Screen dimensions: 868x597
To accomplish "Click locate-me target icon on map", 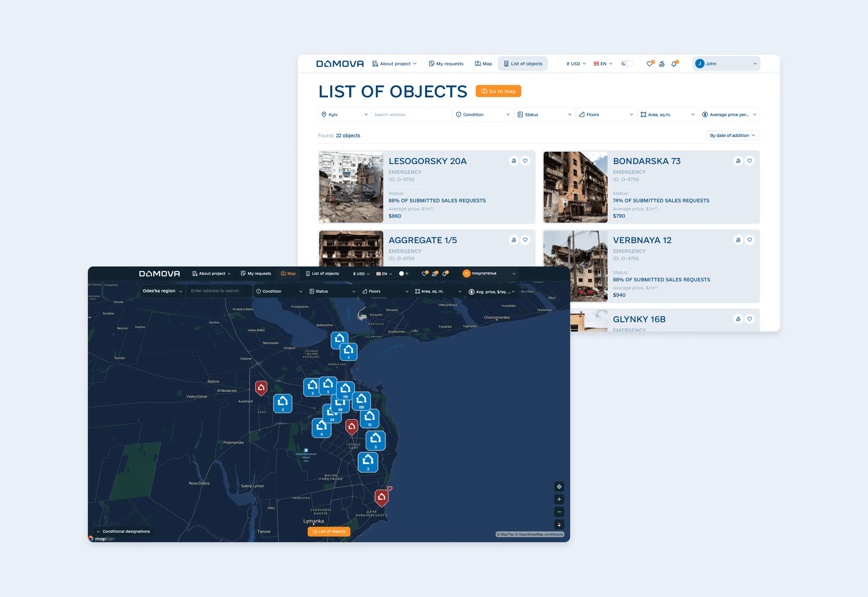I will [559, 487].
